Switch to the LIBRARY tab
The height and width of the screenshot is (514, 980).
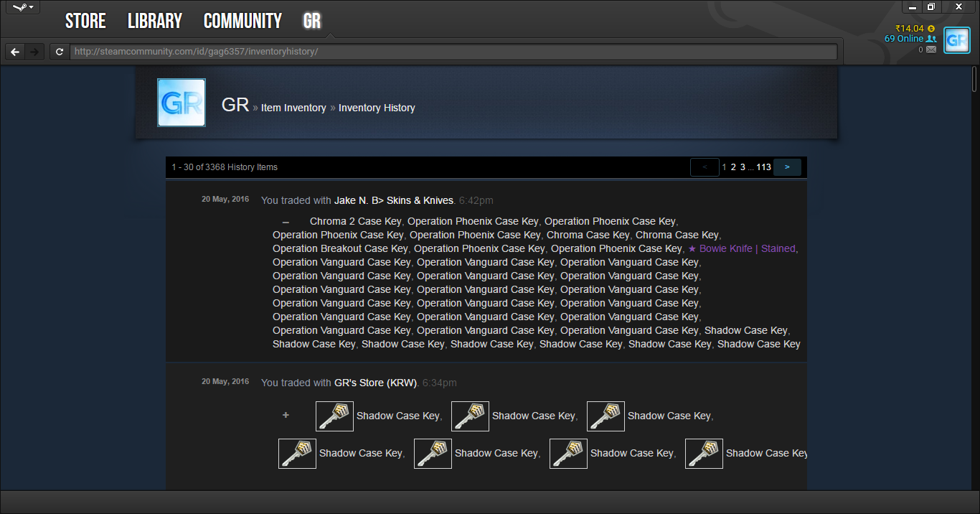tap(155, 22)
